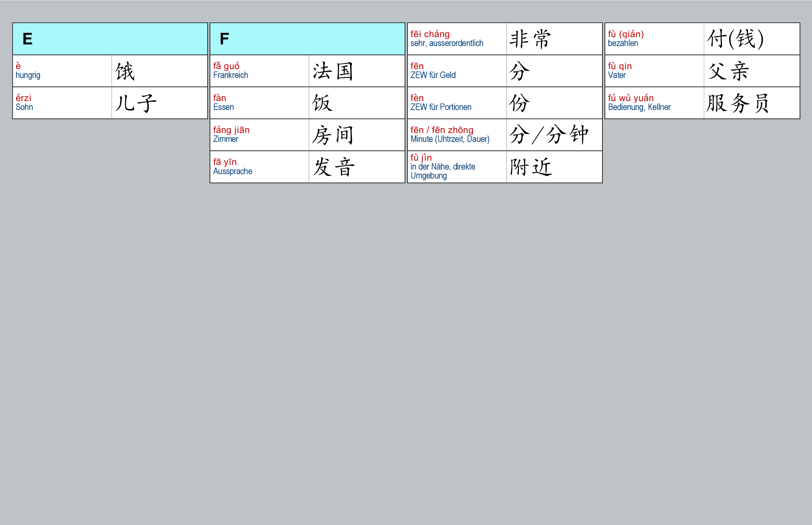Click the 'fēi cháng' entry cell
Screen dimensions: 812x525
456,39
